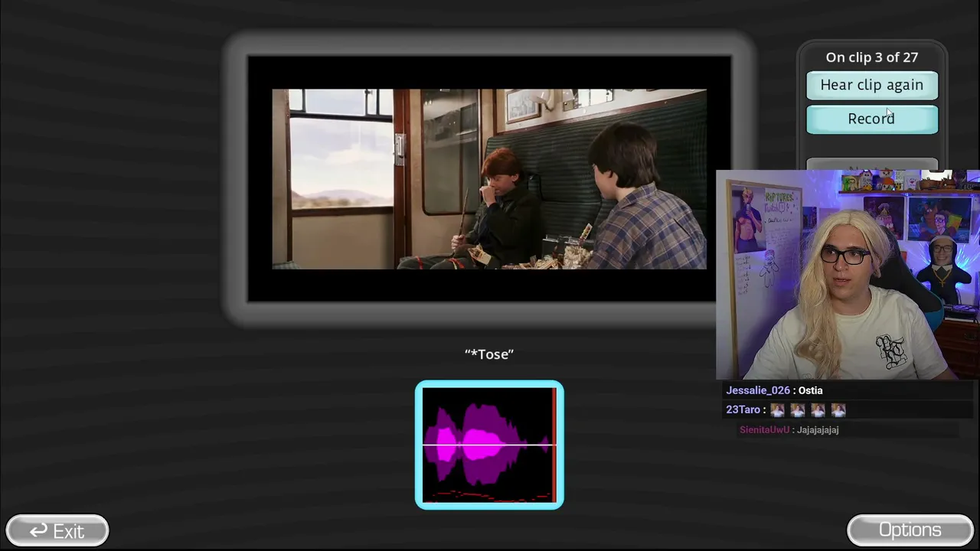Click the streamer webcam overlay
Screen dimensions: 980x551
[x=848, y=275]
